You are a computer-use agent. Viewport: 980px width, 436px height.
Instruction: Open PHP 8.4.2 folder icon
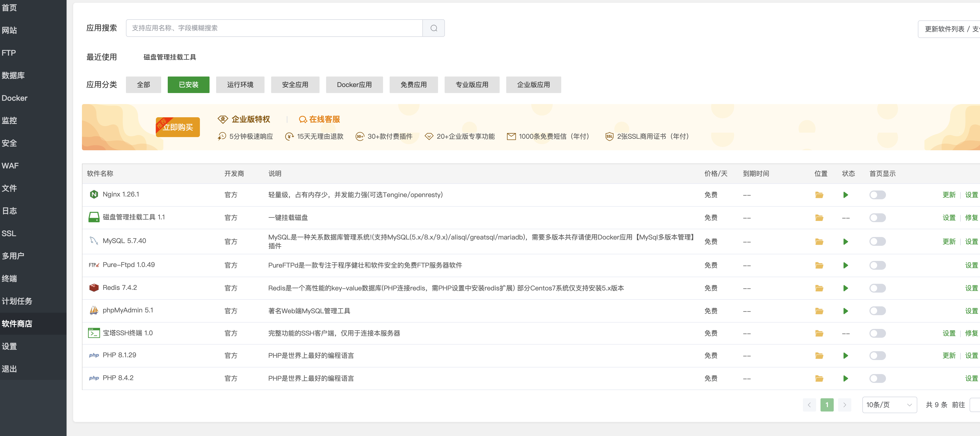[819, 378]
